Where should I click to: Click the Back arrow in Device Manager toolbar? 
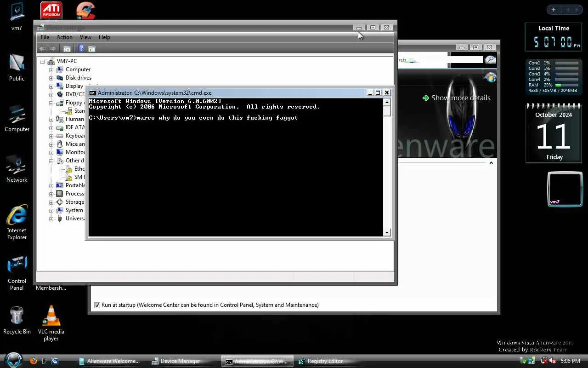coord(42,48)
